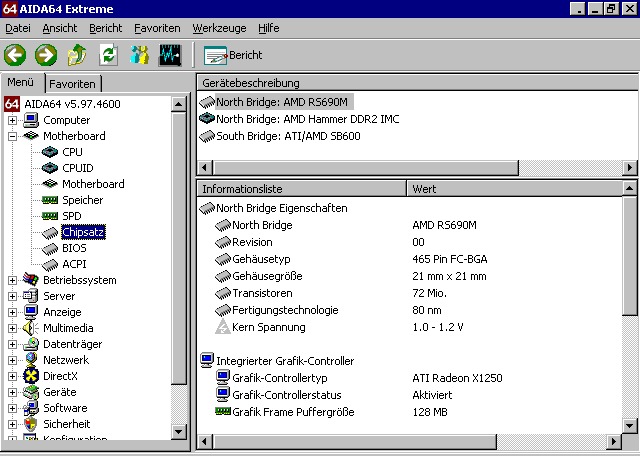Select the Chipsatz tree item
This screenshot has width=640, height=456.
pyautogui.click(x=83, y=232)
